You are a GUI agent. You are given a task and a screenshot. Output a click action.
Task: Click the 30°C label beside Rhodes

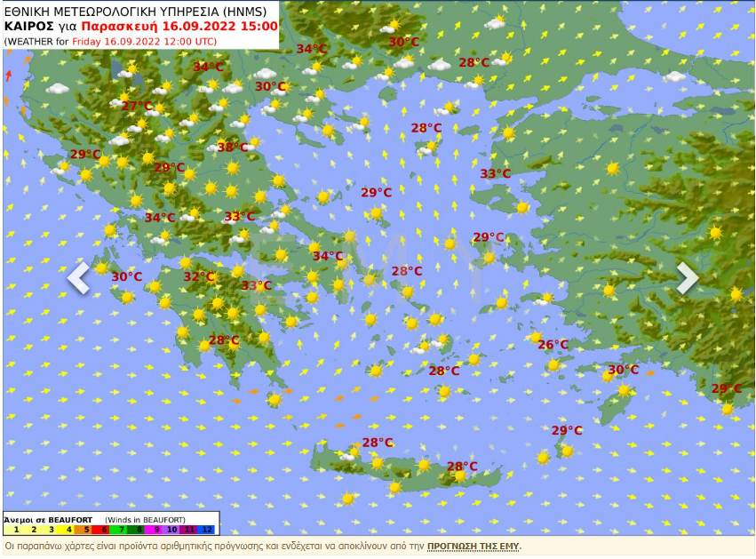pos(623,370)
